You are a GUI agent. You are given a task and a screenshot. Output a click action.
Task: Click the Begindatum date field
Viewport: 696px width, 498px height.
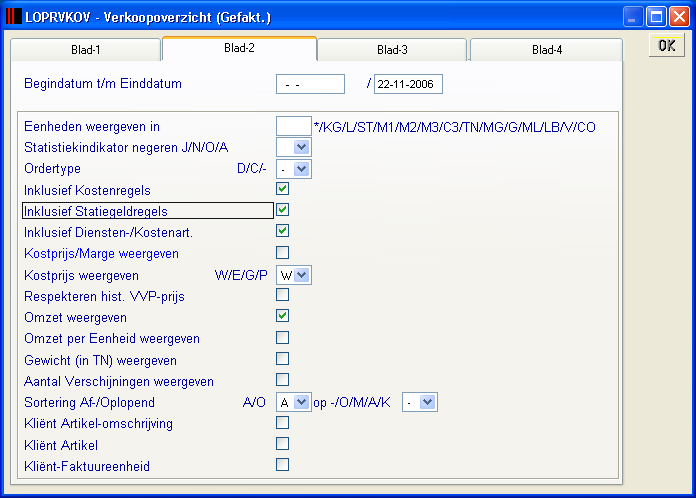coord(310,84)
